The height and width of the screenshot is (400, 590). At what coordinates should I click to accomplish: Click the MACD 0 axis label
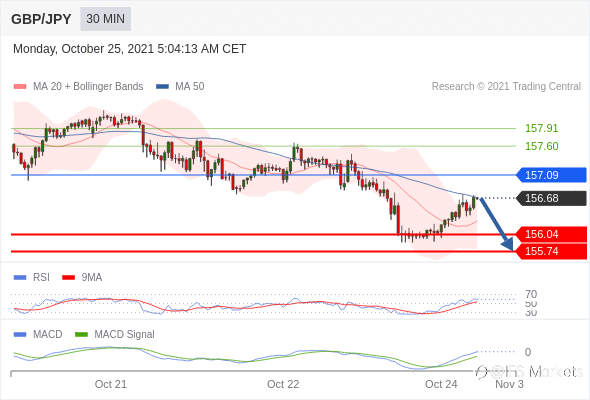coord(528,352)
